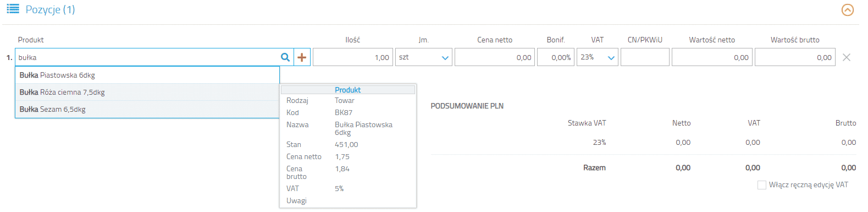868x212 pixels.
Task: Open the Jm. unit dropdown
Action: point(423,57)
